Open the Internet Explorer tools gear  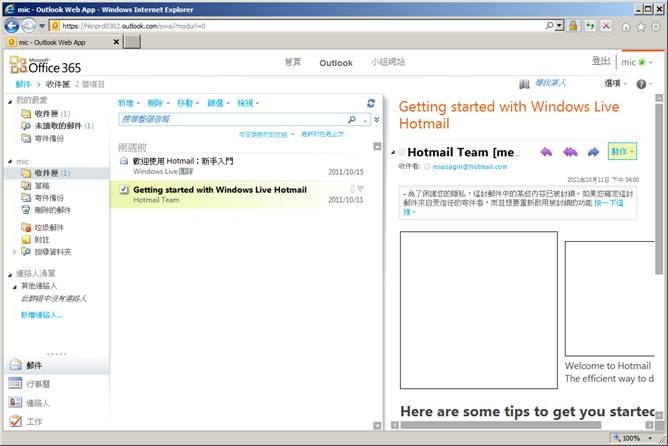656,27
